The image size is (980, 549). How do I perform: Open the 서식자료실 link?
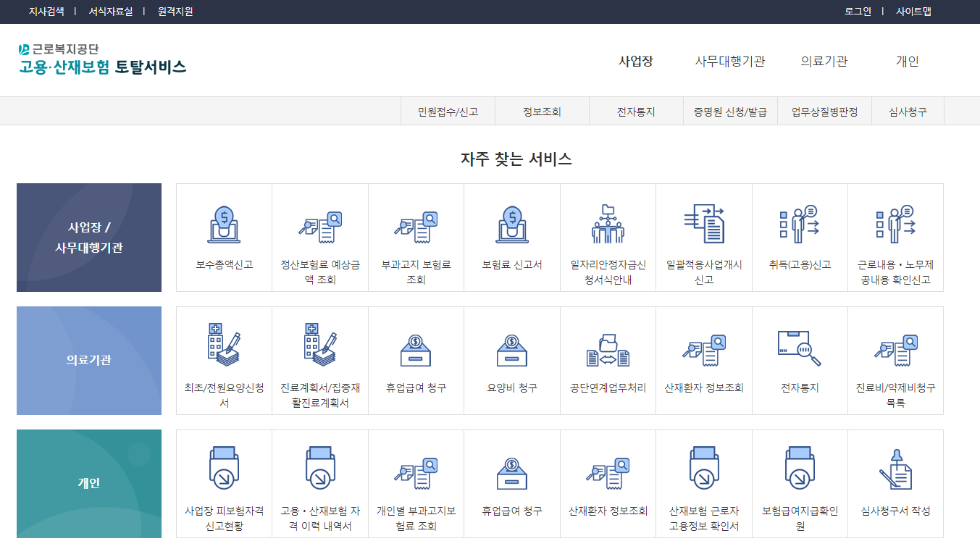click(x=110, y=12)
